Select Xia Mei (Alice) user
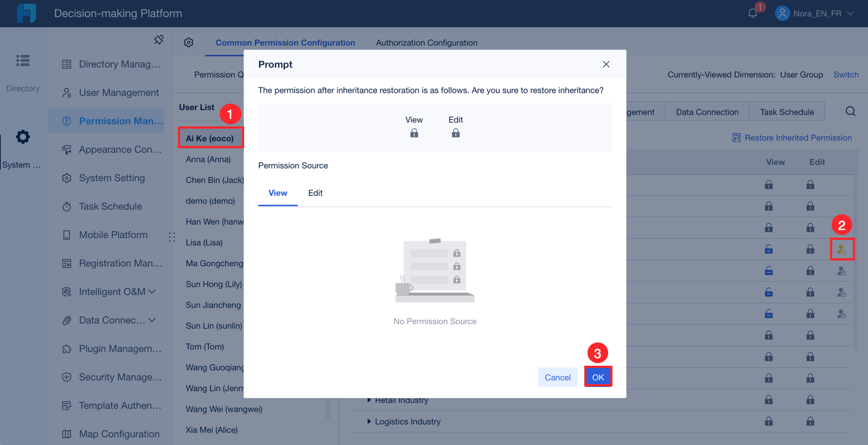868x445 pixels. (x=212, y=430)
